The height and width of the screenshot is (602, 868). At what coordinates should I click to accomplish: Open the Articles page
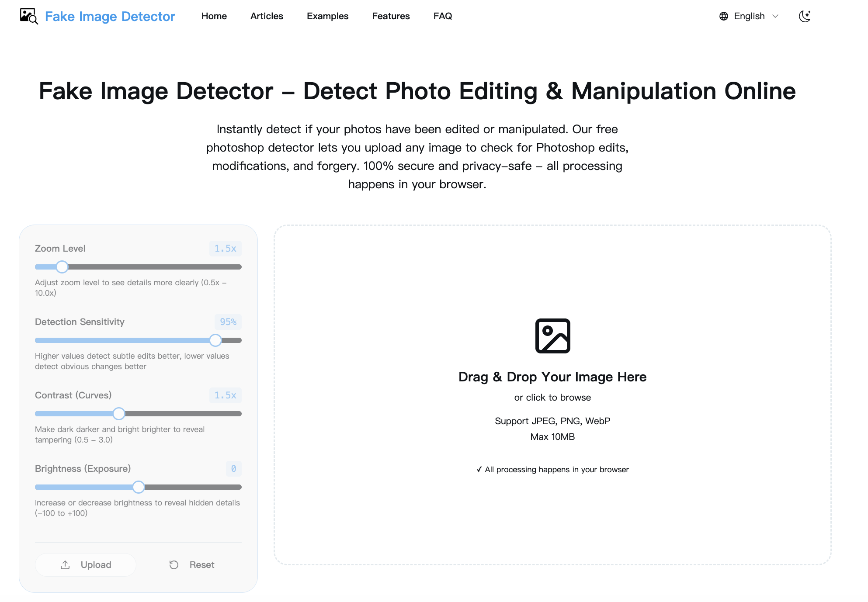coord(267,16)
